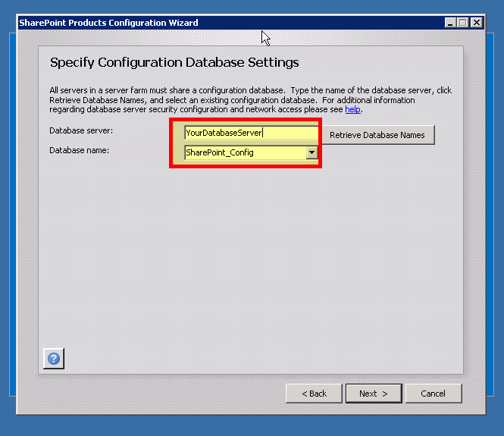Open the help icon button
This screenshot has height=436, width=504.
point(54,359)
